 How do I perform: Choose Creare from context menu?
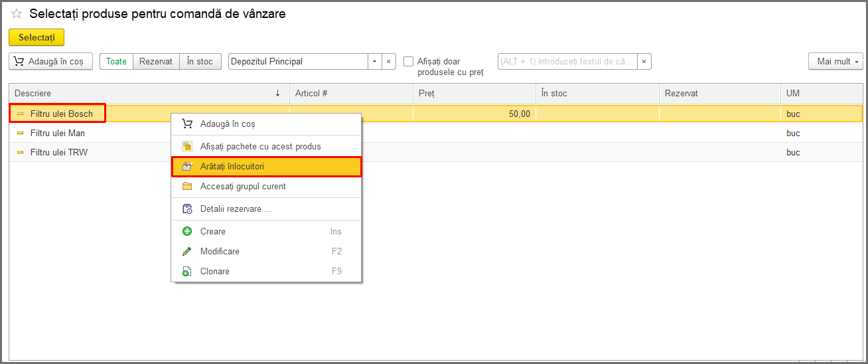[x=266, y=231]
